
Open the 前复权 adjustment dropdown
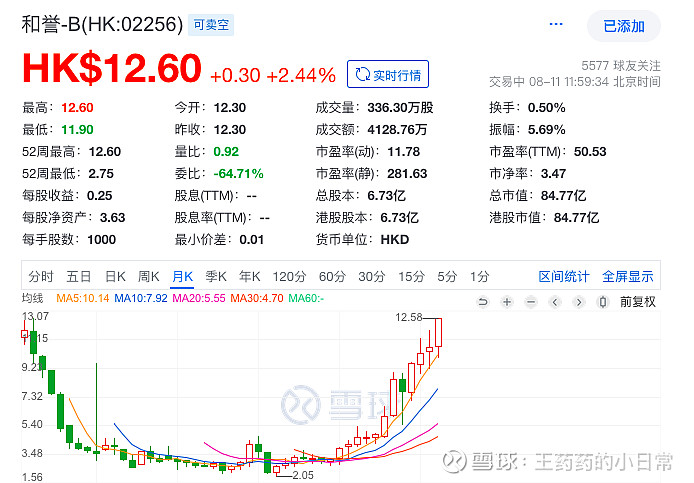(637, 302)
